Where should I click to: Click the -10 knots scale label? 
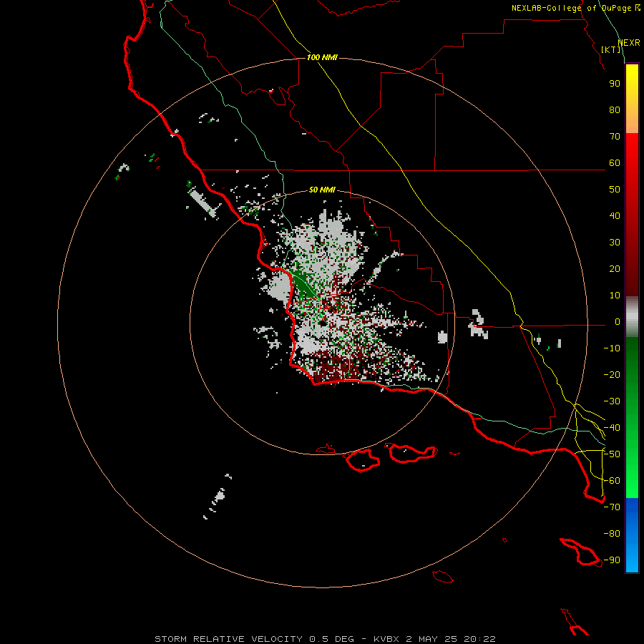tap(612, 348)
